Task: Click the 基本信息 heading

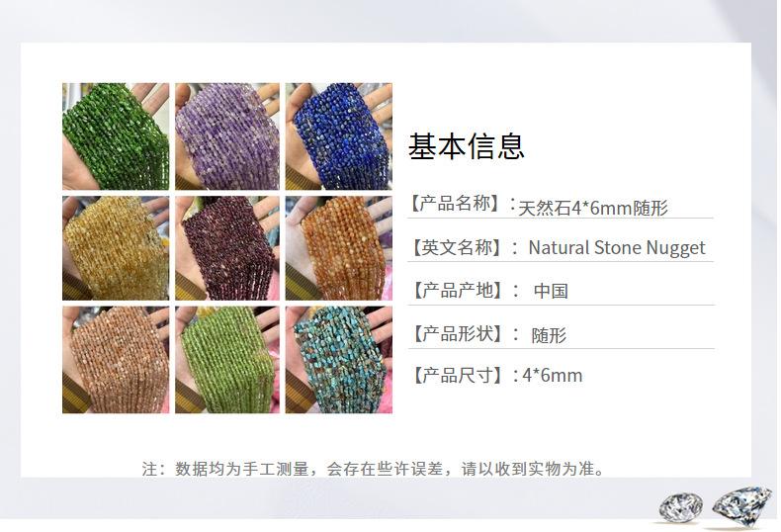Action: (x=467, y=146)
